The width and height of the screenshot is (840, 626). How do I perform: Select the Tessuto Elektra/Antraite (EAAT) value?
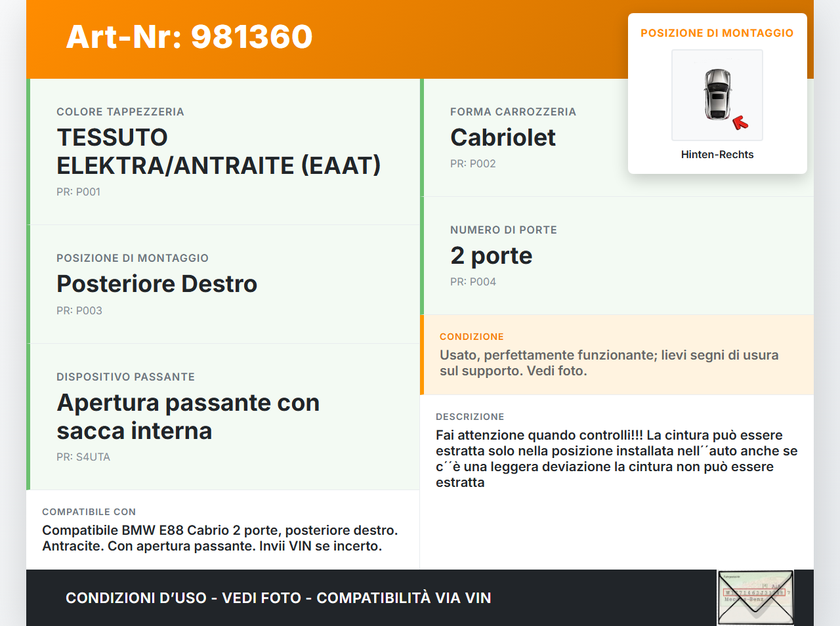[218, 152]
